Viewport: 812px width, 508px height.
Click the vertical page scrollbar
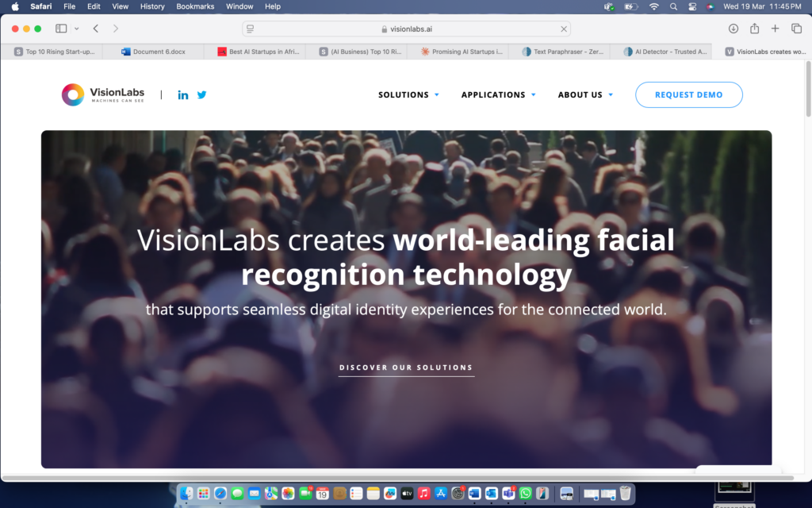808,89
